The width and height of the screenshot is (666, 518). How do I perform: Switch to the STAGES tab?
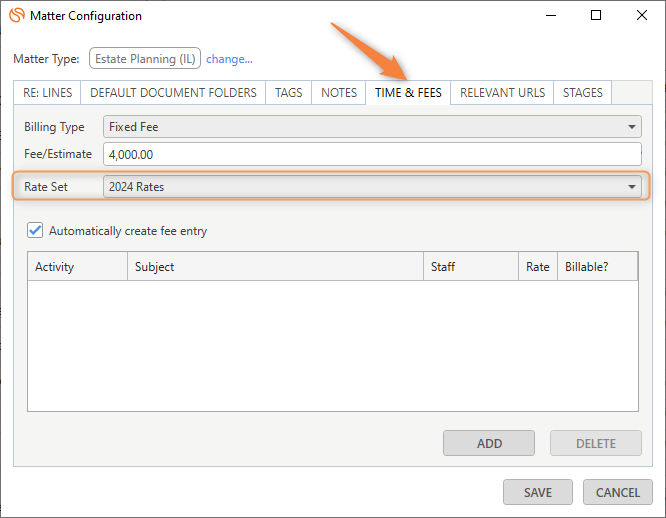[582, 93]
